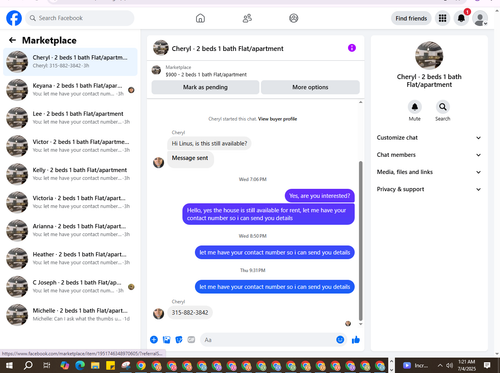
Task: Open Sticky Notes from the taskbar
Action: (110, 365)
